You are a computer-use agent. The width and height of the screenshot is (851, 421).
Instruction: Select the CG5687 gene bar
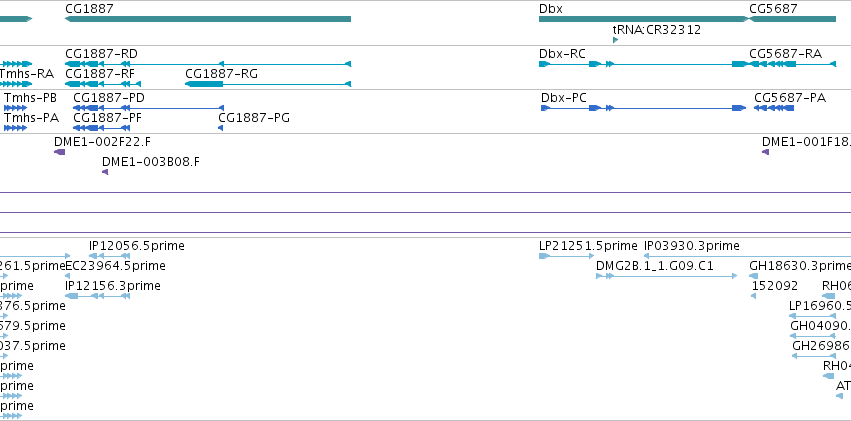792,19
